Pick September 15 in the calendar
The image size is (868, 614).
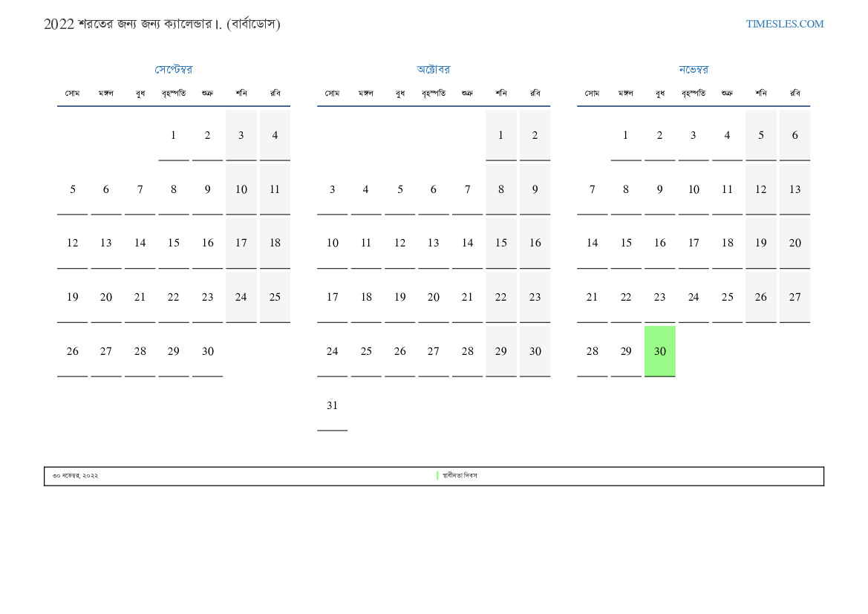[x=173, y=243]
